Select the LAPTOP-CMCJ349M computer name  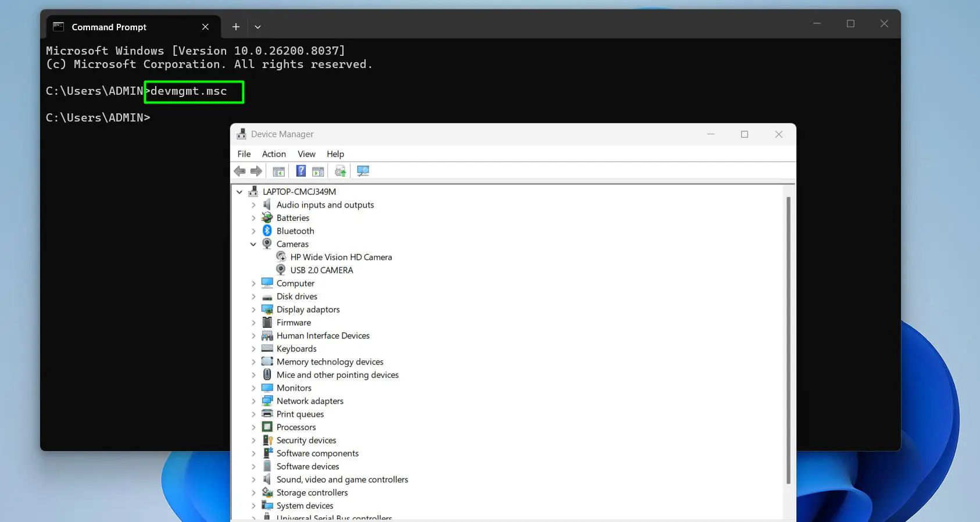tap(299, 191)
